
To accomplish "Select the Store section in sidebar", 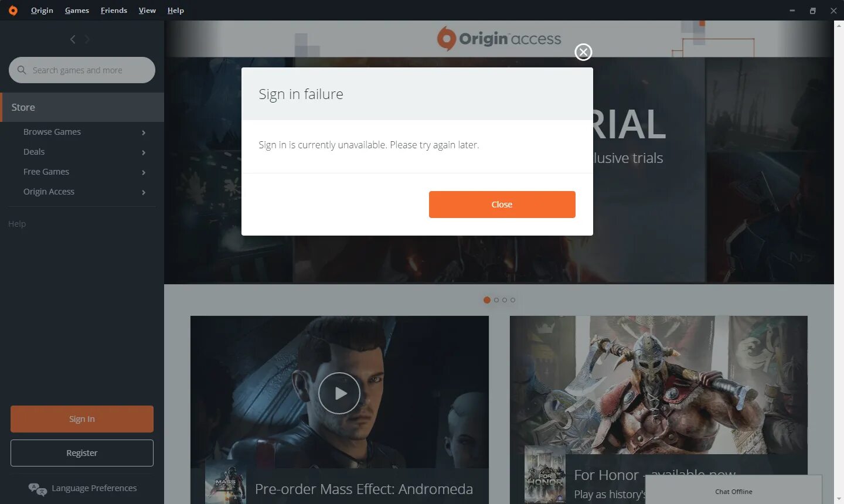I will point(82,107).
